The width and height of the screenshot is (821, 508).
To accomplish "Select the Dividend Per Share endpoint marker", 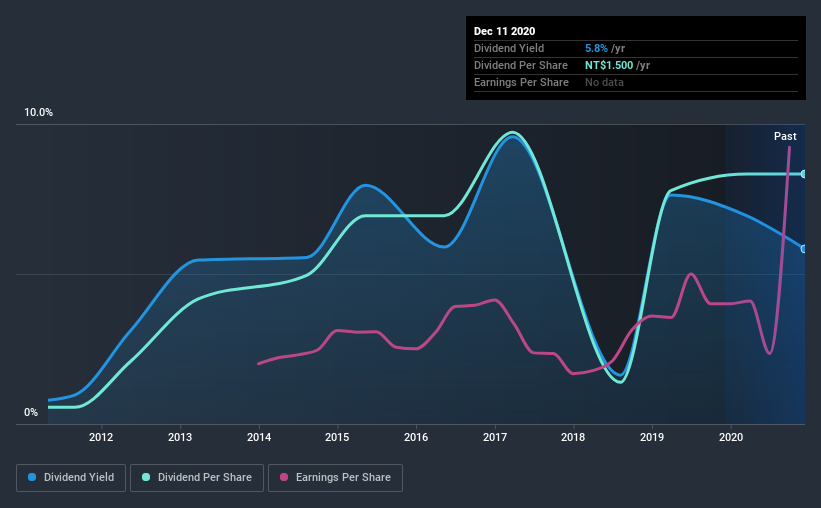I will click(804, 174).
